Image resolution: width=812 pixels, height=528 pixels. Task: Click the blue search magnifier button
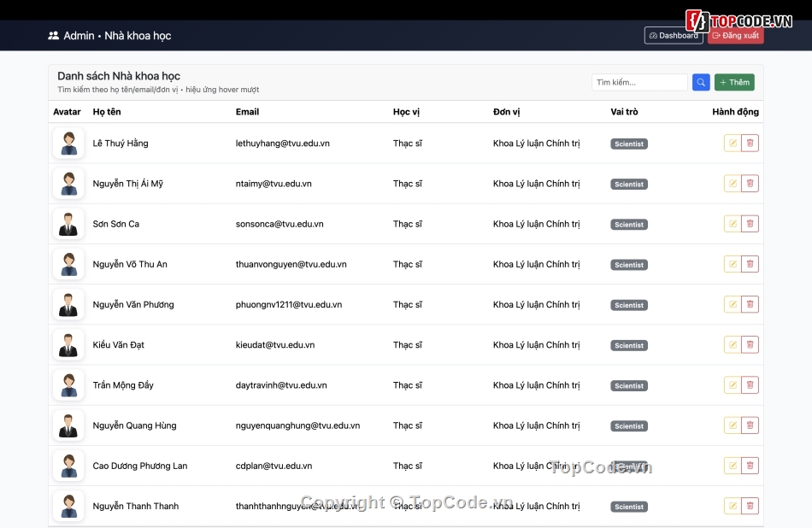click(701, 82)
